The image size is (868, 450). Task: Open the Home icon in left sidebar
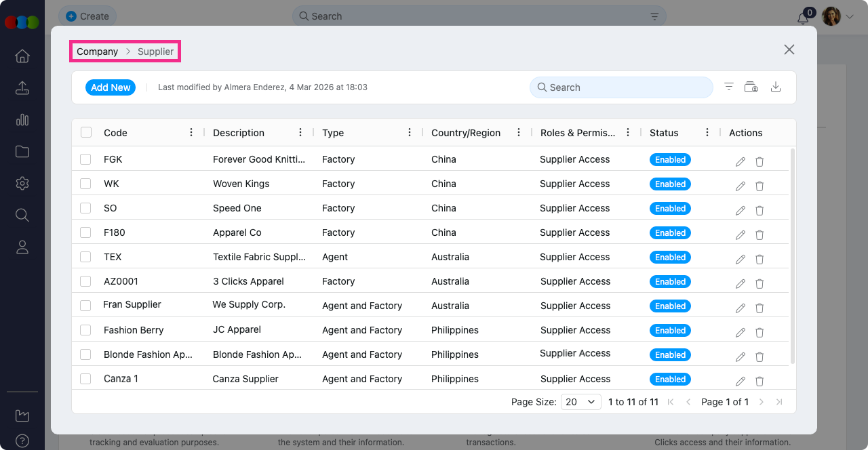(x=22, y=56)
